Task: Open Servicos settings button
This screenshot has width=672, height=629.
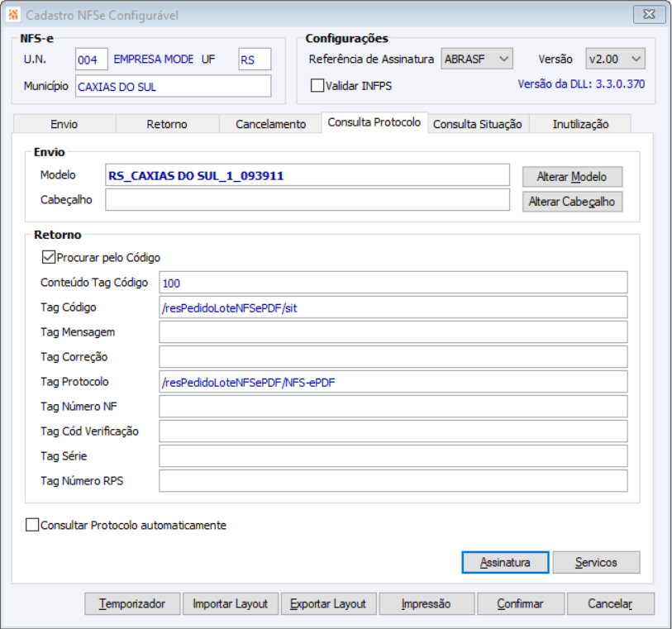Action: tap(596, 562)
